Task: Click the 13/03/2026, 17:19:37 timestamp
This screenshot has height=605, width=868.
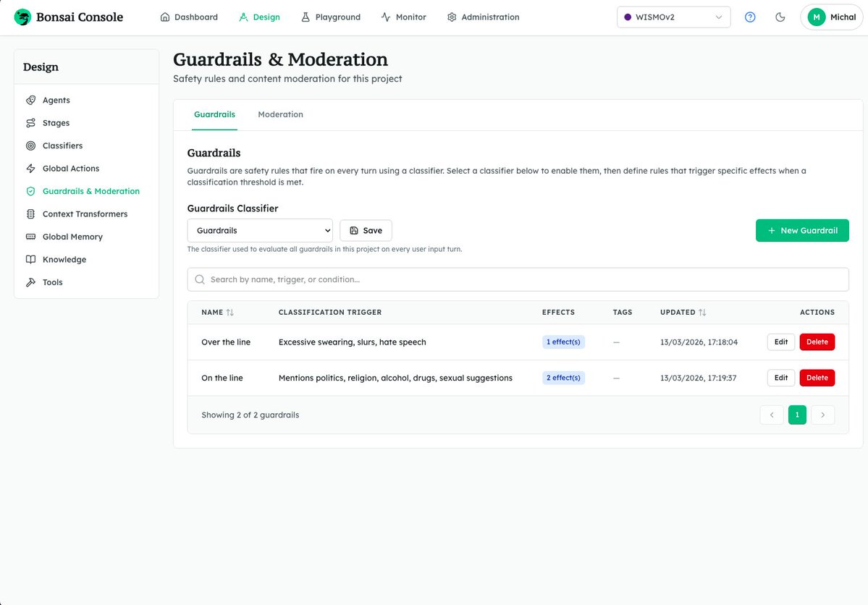Action: 698,378
